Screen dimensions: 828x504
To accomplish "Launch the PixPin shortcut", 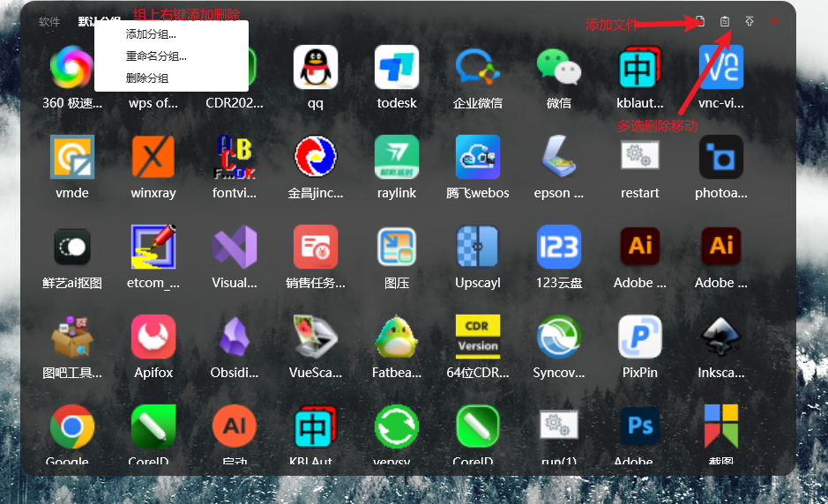I will pos(640,337).
